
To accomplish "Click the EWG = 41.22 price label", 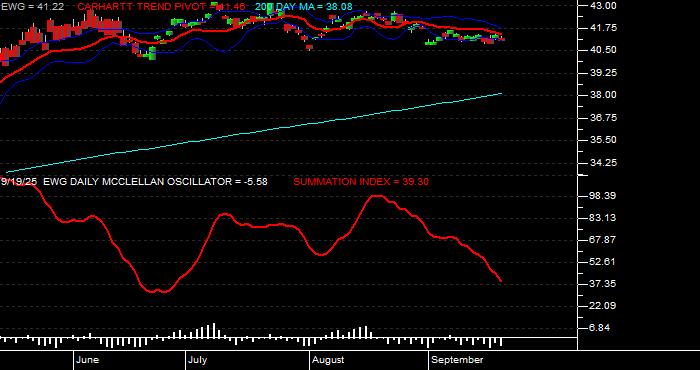I will tap(32, 7).
